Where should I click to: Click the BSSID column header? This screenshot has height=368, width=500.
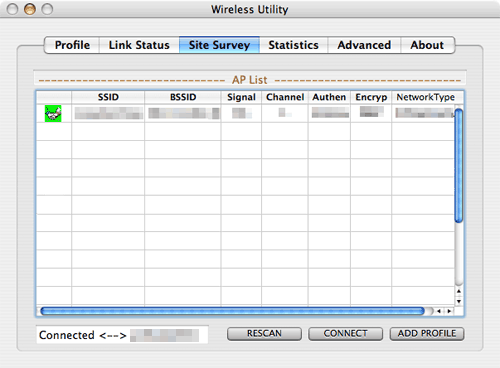[x=183, y=97]
